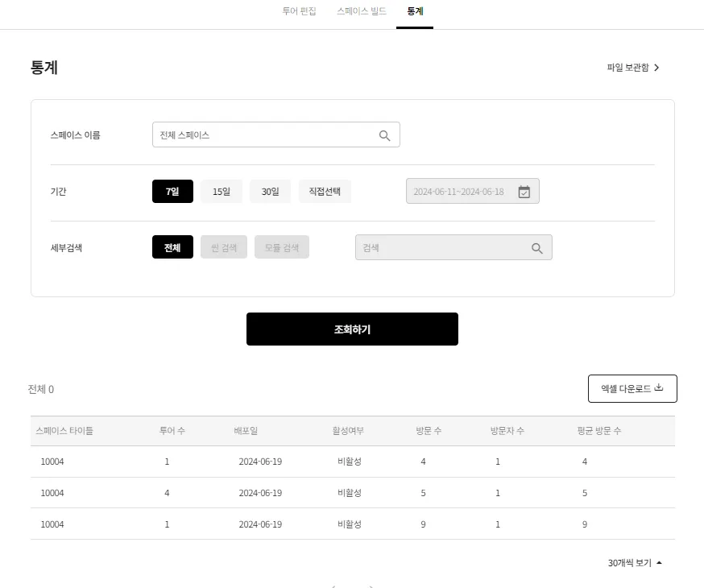Select 전체 under 세부검색
The width and height of the screenshot is (704, 588).
click(172, 246)
